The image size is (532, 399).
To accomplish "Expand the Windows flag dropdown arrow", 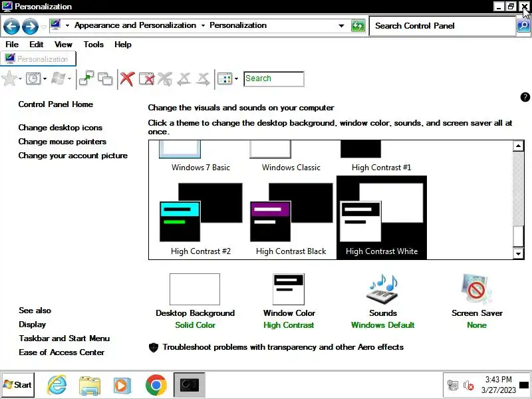I will click(x=70, y=79).
